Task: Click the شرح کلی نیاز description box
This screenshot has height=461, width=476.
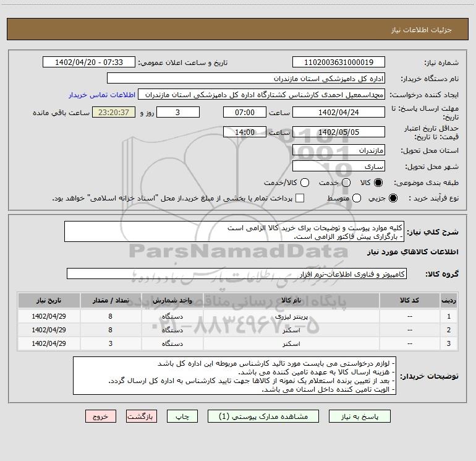Action: click(x=234, y=232)
